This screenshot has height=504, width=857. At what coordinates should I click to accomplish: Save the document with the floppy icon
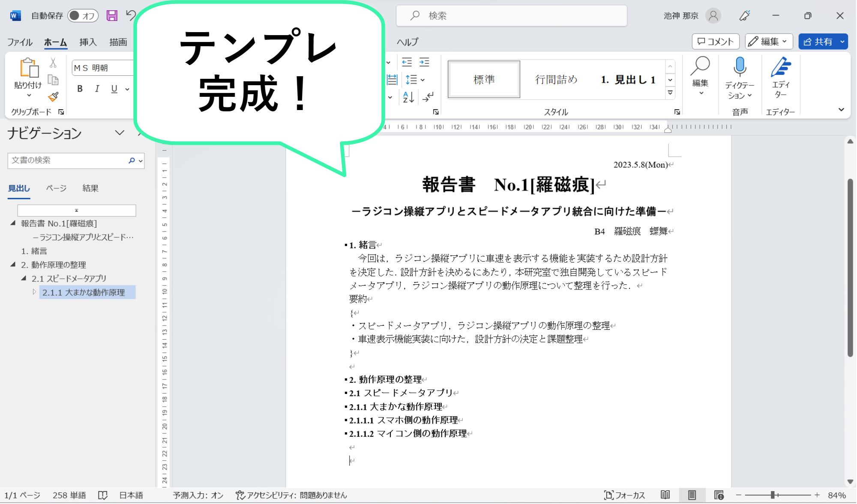[112, 16]
